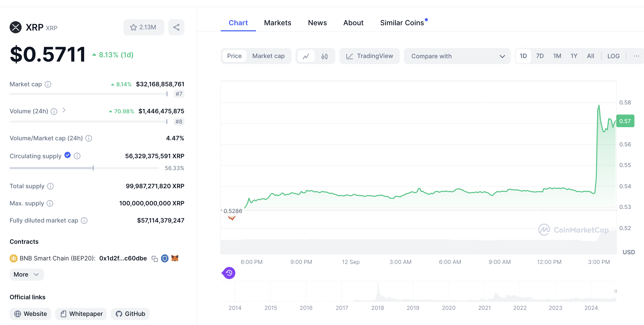Click the 0x1d2f...c60dbe contract address
Image resolution: width=644 pixels, height=325 pixels.
coord(123,258)
